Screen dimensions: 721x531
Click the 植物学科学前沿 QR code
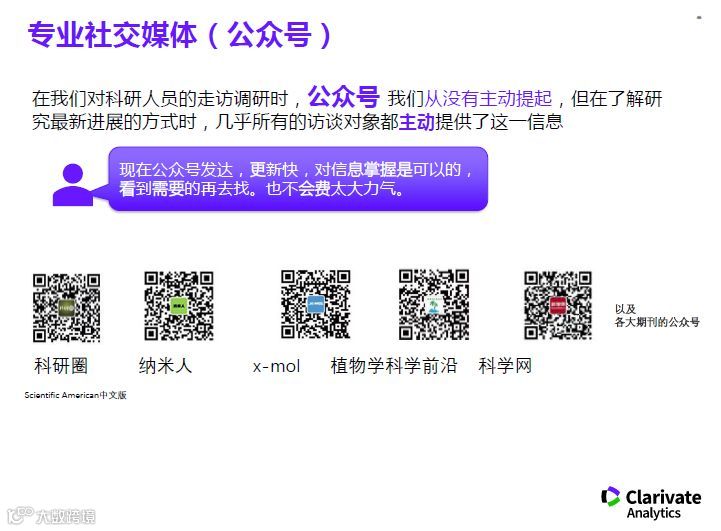pyautogui.click(x=434, y=304)
